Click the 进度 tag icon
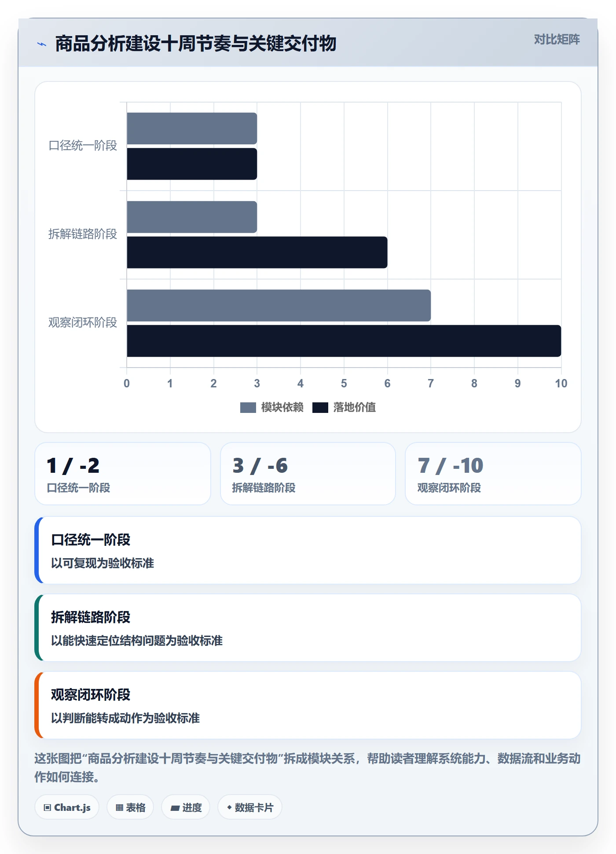This screenshot has width=616, height=854. [175, 808]
